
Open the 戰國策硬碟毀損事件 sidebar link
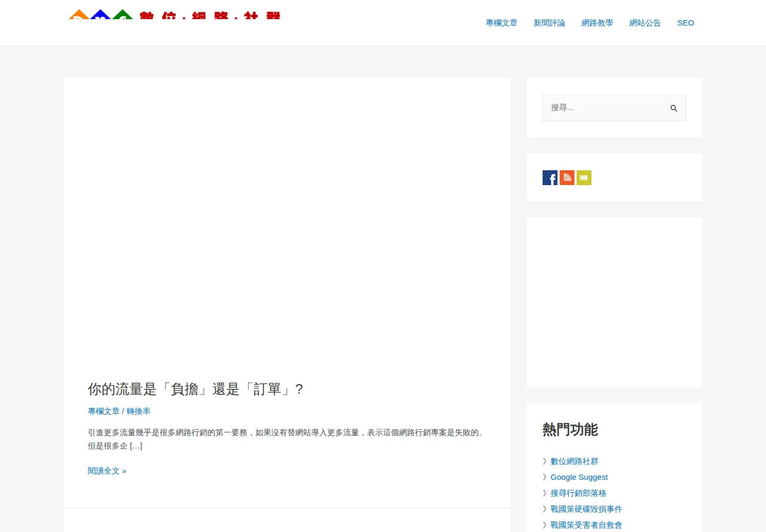click(x=586, y=509)
